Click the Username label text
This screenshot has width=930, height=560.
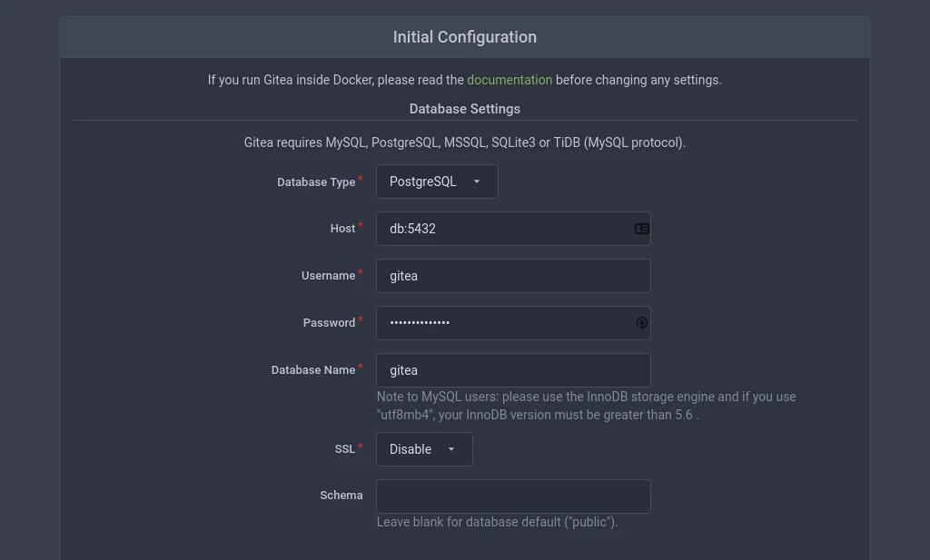tap(328, 276)
